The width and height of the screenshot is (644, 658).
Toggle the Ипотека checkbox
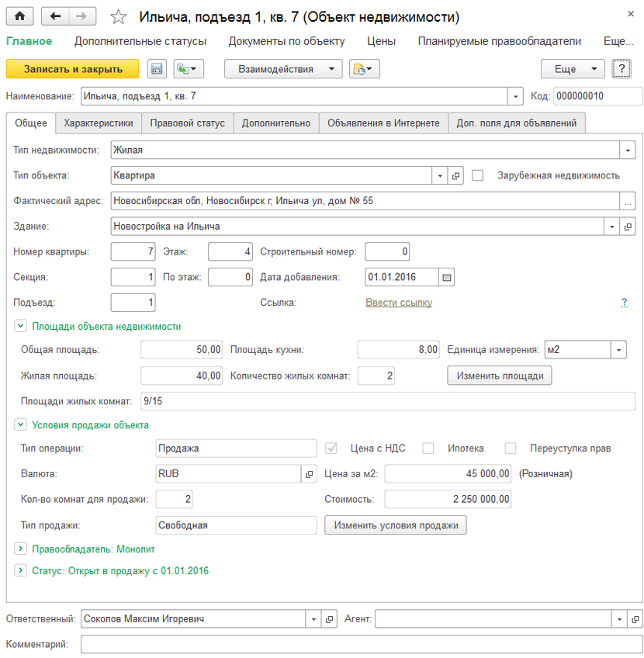point(428,448)
